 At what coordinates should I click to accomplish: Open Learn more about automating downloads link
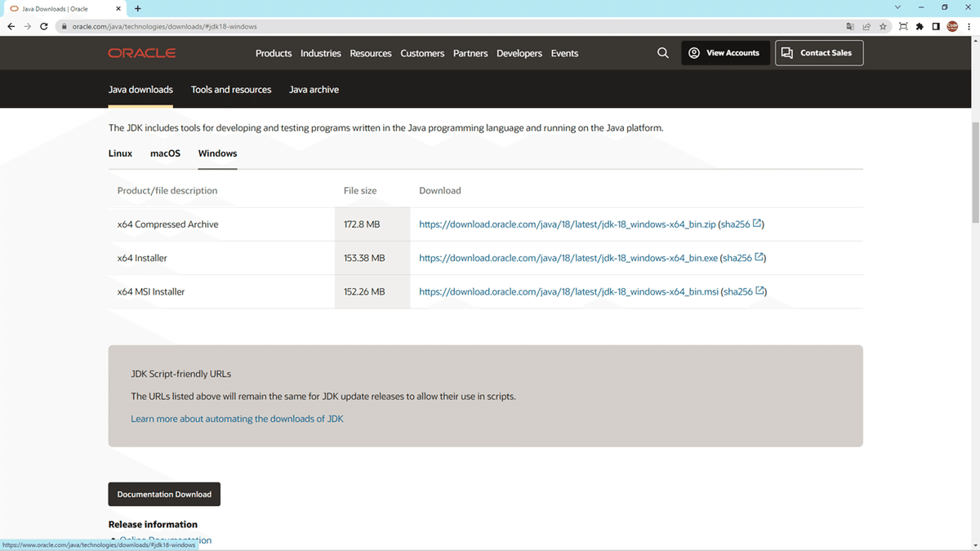pos(237,419)
